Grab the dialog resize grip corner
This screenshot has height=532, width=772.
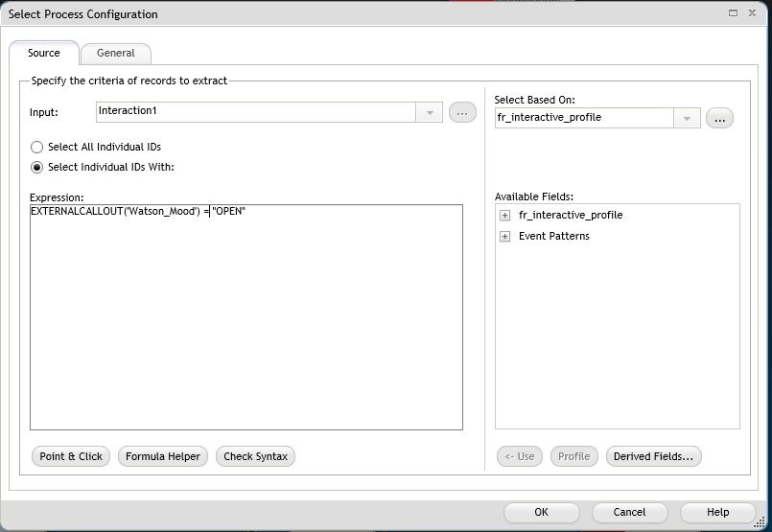(760, 520)
